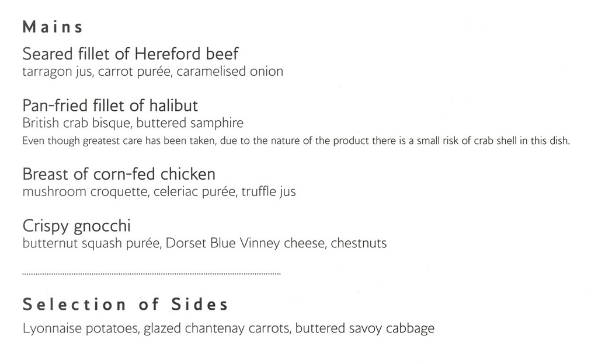Click the British crab bisque description

click(x=133, y=123)
